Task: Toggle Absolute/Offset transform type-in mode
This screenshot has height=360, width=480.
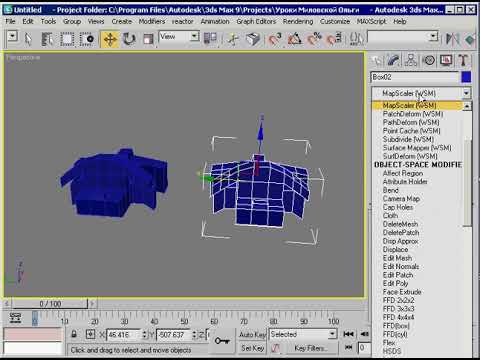Action: coord(90,334)
